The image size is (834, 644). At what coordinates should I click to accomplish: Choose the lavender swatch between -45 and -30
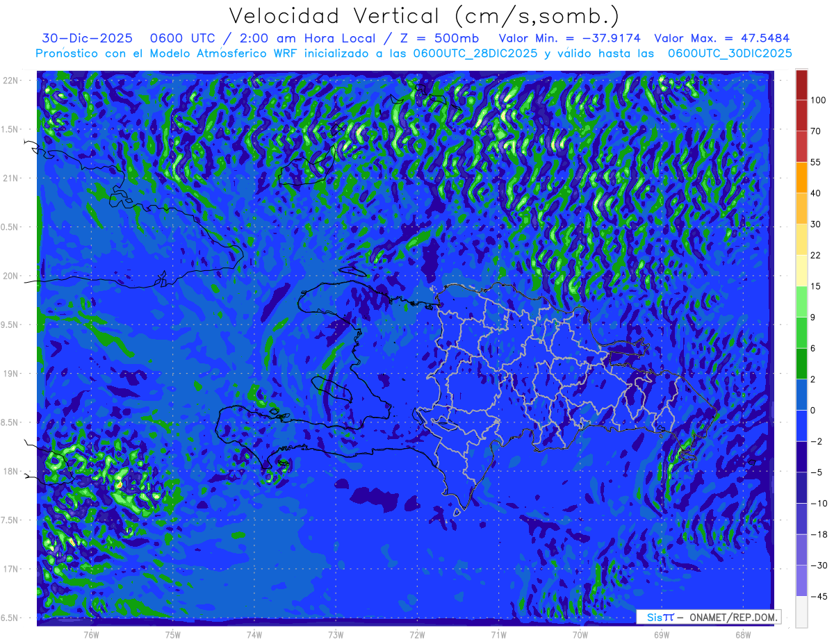[x=801, y=580]
